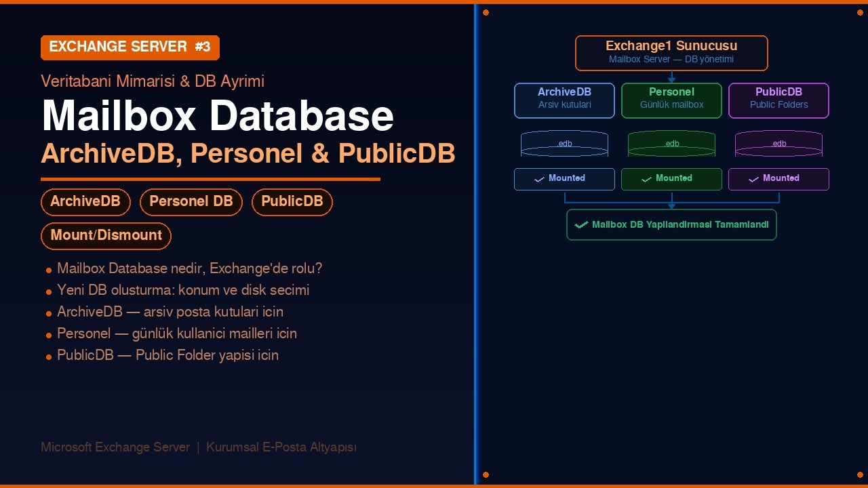Click the ArchiveDB pill next to Personel DB
868x488 pixels.
(85, 202)
